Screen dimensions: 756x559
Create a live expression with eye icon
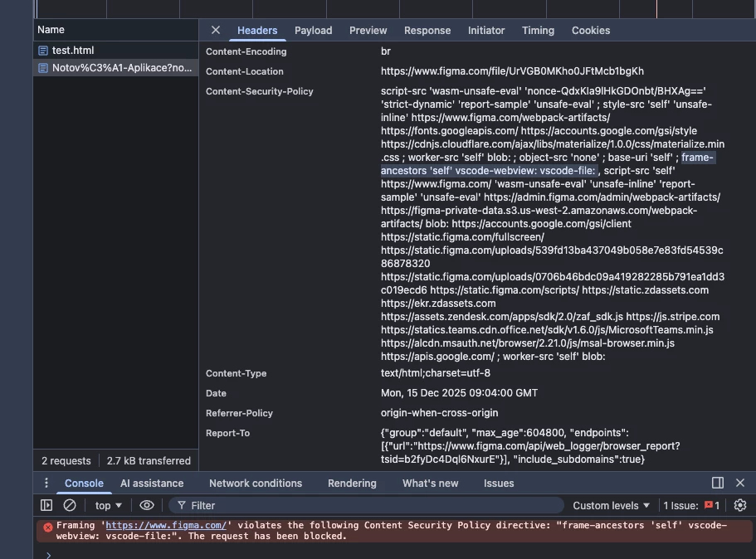click(147, 505)
